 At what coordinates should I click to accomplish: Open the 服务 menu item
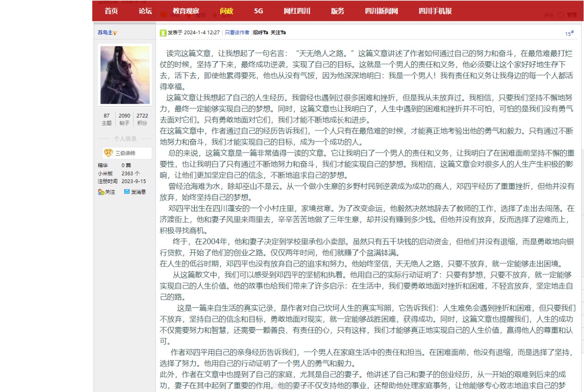(337, 11)
